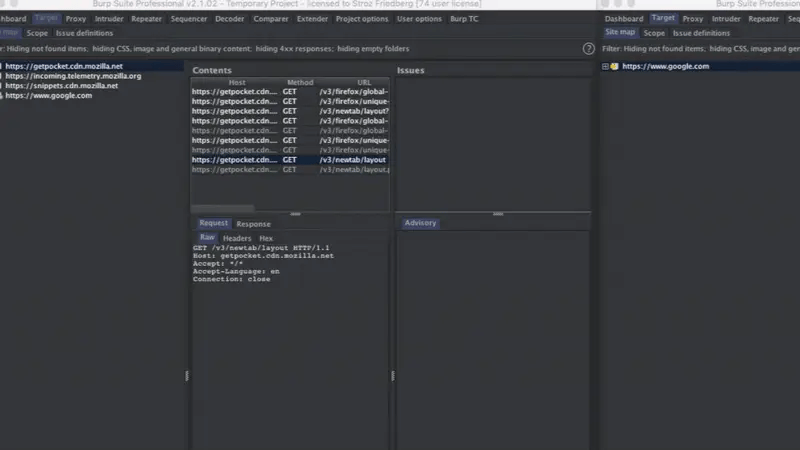Sort contents by the Host column header
Screen dimensions: 800x450
coord(236,82)
